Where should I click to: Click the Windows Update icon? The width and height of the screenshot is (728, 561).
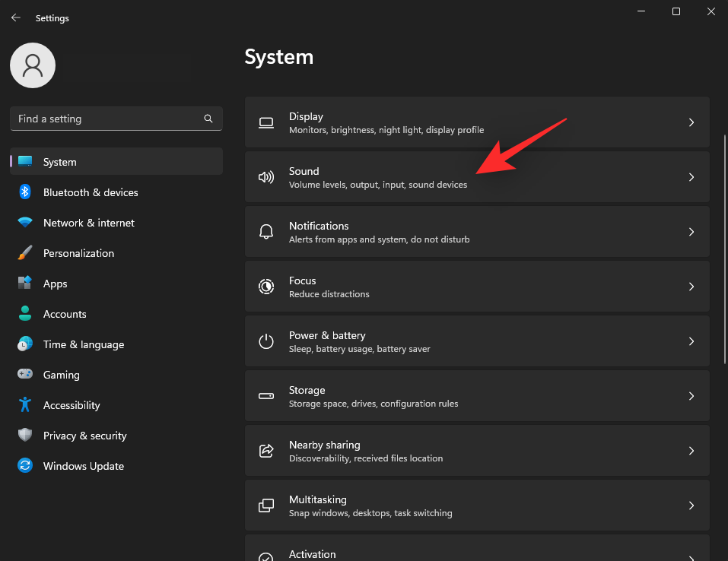point(24,466)
